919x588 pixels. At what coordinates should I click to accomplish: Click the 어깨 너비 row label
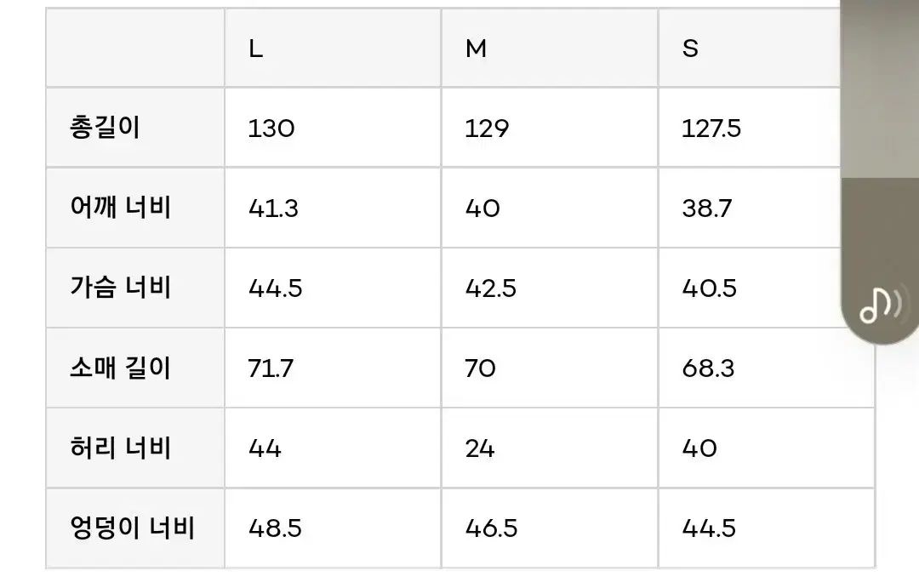point(121,208)
